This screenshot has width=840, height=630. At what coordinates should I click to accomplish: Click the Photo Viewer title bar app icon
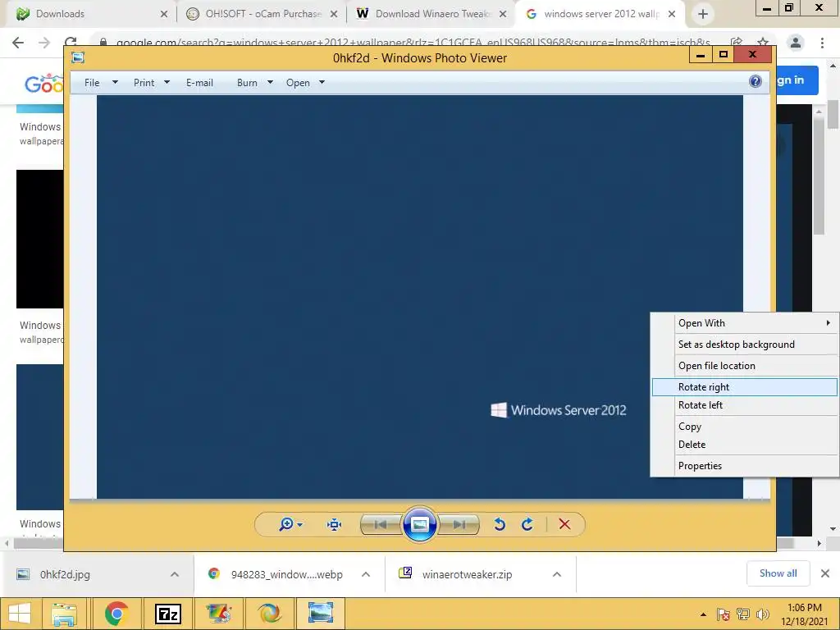point(78,57)
